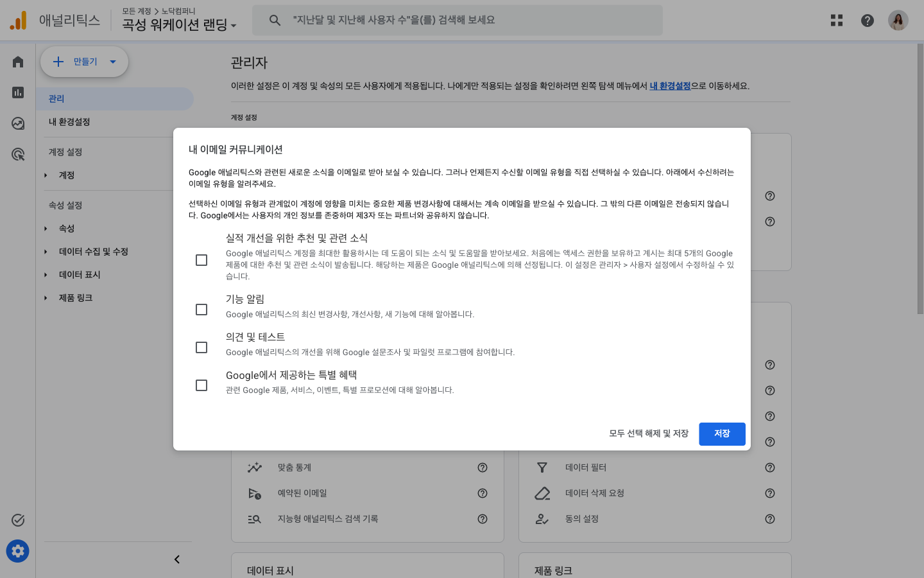Check the 의견 및 테스트 checkbox

pyautogui.click(x=201, y=347)
